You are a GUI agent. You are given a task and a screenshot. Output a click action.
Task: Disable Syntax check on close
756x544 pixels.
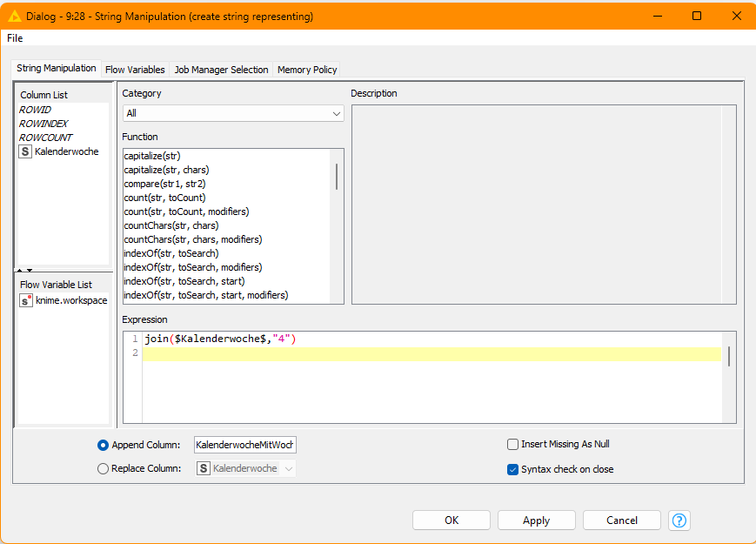[x=513, y=469]
